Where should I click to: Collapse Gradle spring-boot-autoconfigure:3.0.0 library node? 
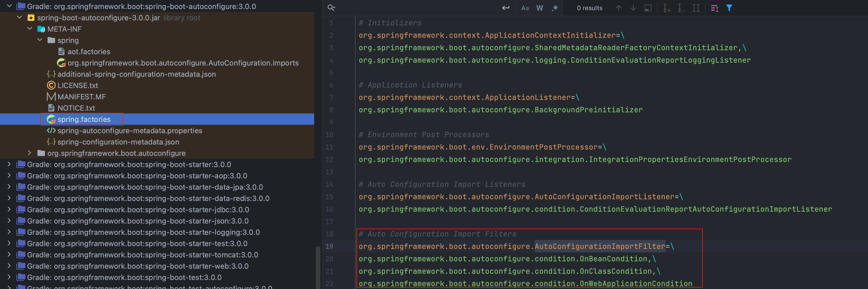pyautogui.click(x=9, y=6)
